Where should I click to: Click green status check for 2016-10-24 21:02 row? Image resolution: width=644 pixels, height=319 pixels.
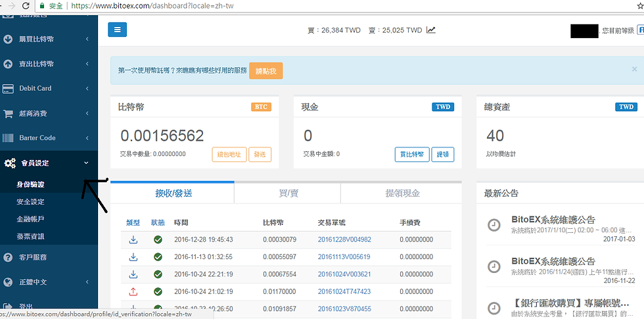158,291
